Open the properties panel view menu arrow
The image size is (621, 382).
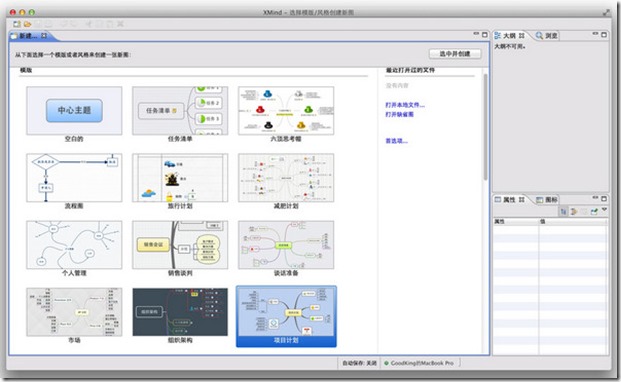pos(604,210)
